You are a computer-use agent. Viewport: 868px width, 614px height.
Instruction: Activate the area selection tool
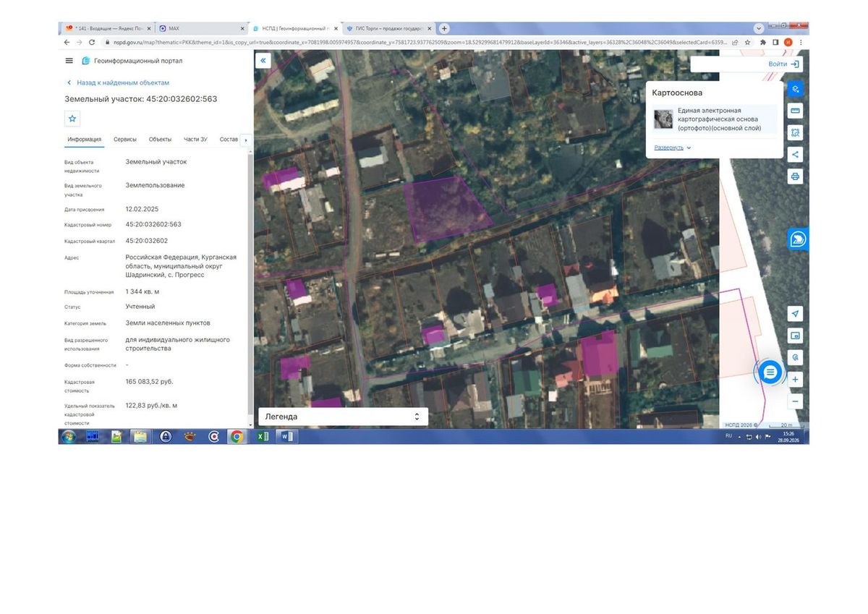795,132
